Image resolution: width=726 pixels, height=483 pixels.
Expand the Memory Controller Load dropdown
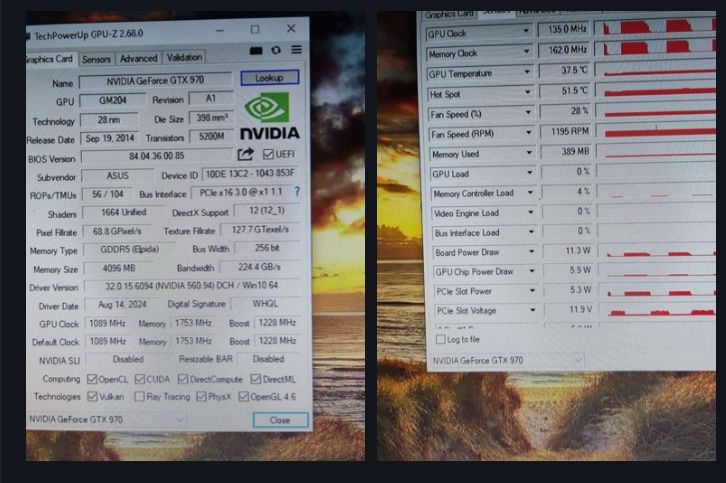[530, 192]
